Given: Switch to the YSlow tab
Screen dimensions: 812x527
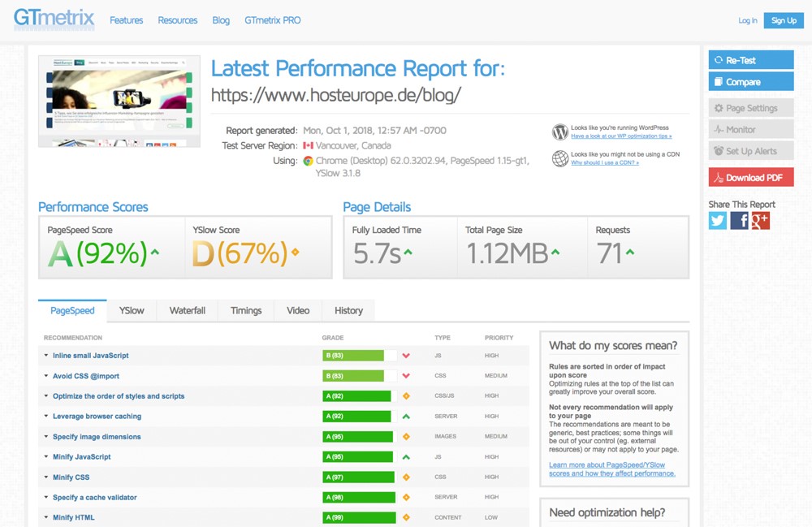Looking at the screenshot, I should click(x=132, y=311).
